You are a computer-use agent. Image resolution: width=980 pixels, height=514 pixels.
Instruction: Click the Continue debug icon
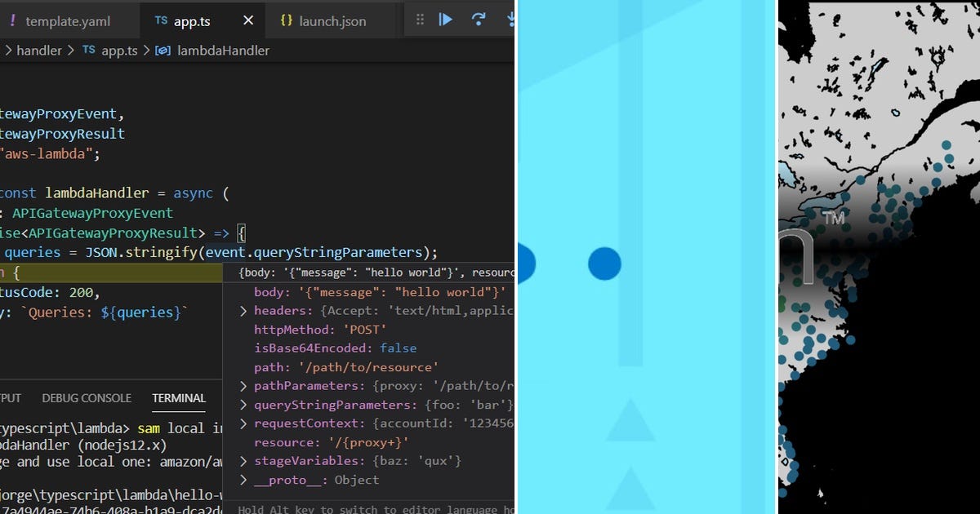(445, 19)
